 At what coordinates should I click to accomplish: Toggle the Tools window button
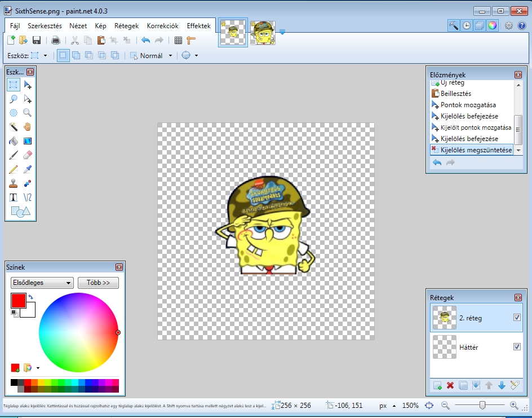453,25
